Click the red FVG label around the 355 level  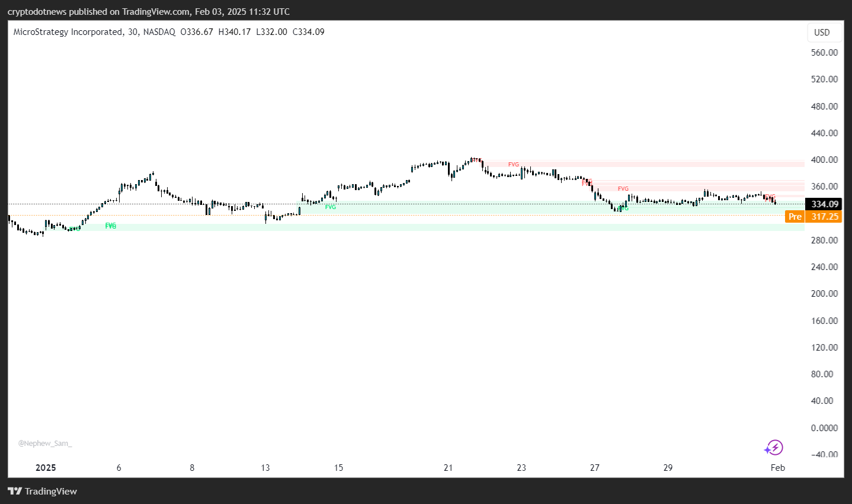coord(623,188)
